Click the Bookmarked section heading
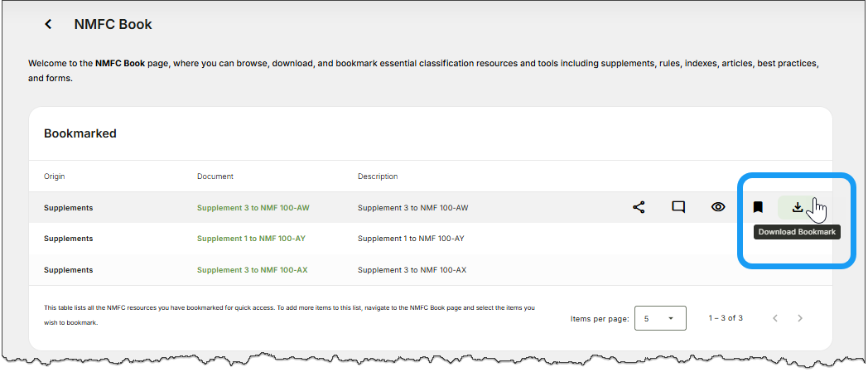 [x=80, y=133]
